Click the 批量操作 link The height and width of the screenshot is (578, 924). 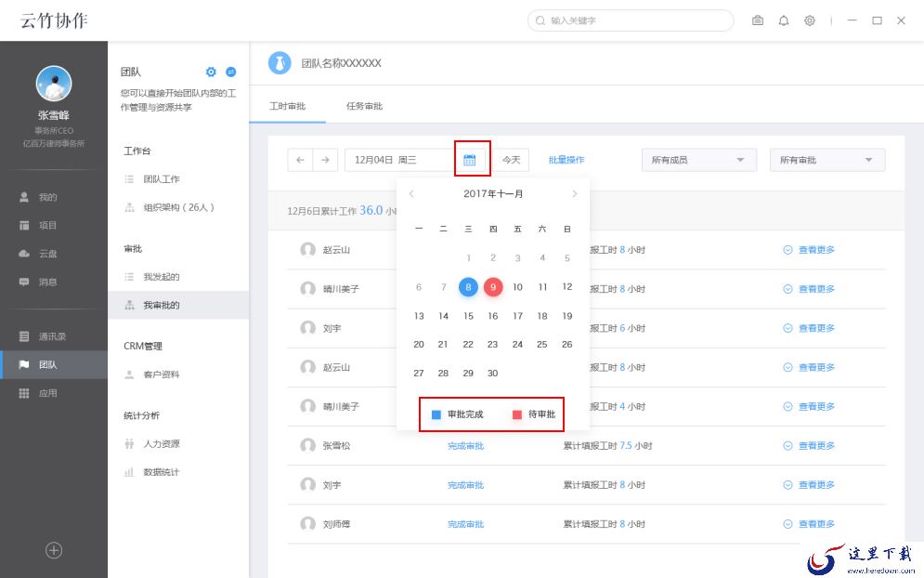point(566,160)
